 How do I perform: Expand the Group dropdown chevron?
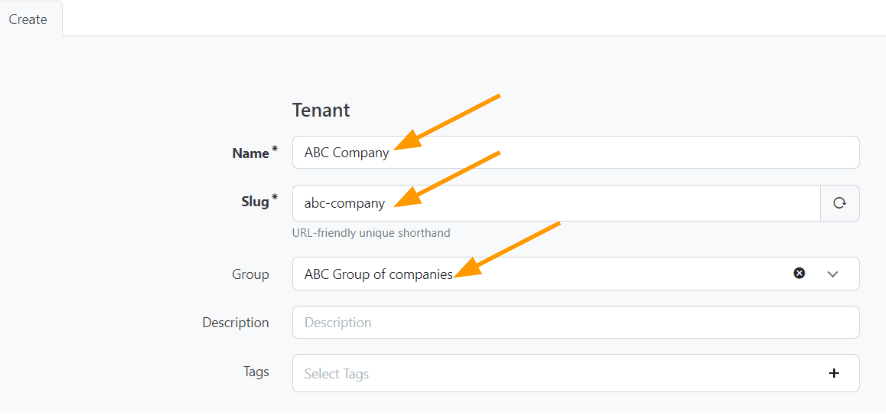[x=832, y=274]
